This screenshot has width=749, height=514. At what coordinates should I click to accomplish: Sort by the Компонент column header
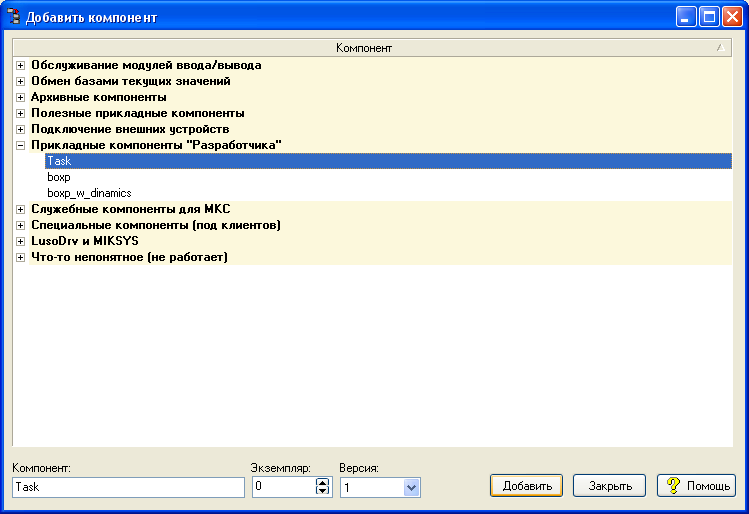tap(372, 48)
